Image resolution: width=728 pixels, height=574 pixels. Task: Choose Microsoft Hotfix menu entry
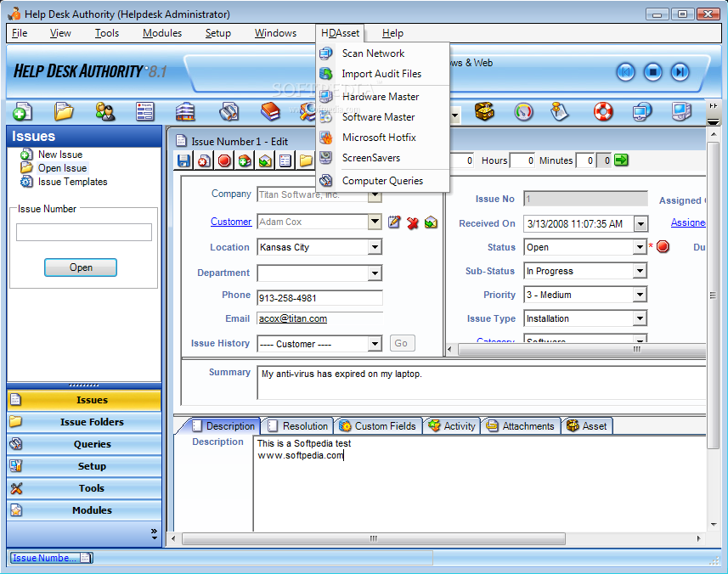(383, 138)
